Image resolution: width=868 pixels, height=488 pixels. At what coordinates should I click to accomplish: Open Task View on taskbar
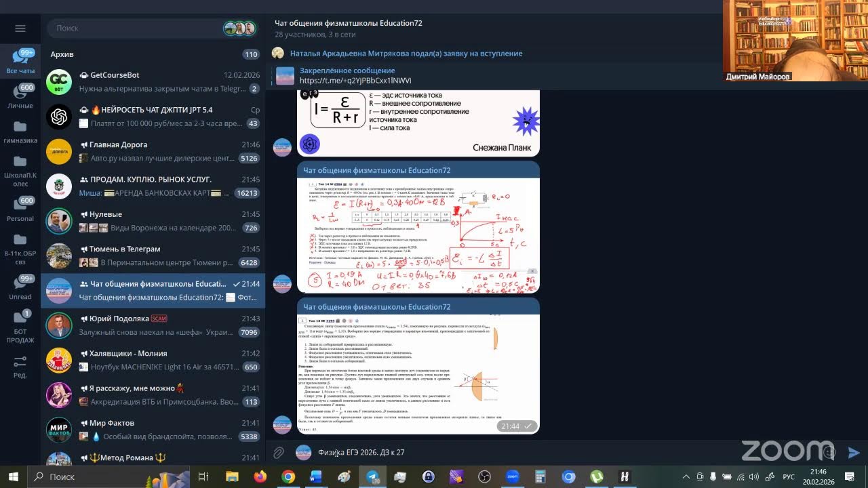[203, 476]
